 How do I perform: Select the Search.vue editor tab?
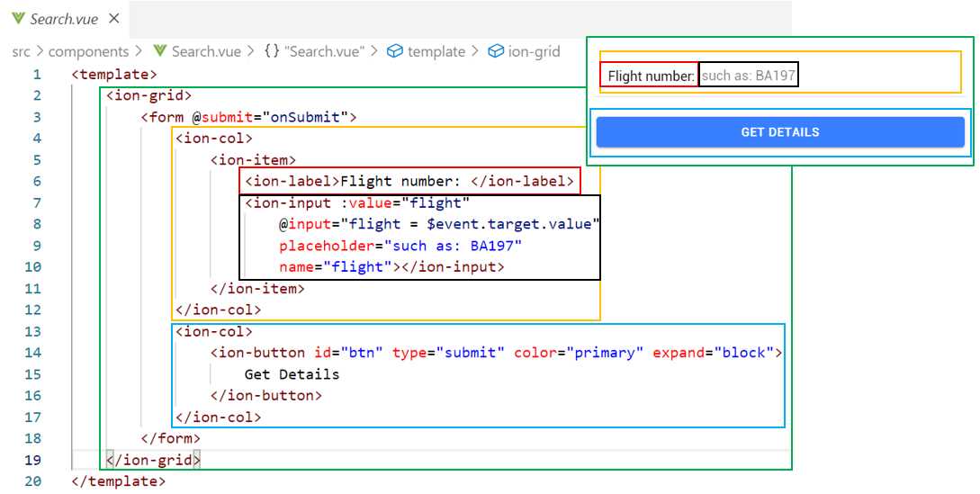[x=65, y=19]
